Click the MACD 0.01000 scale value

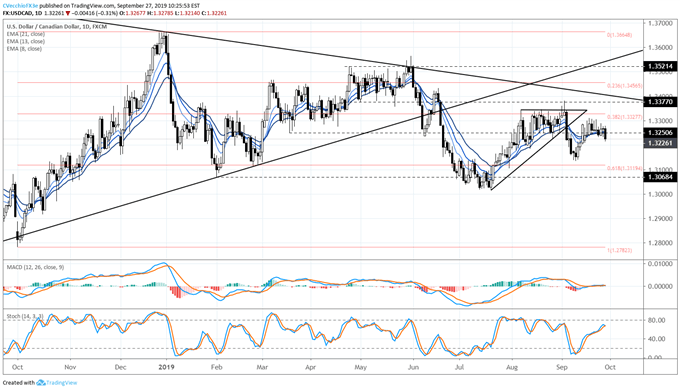tap(661, 264)
